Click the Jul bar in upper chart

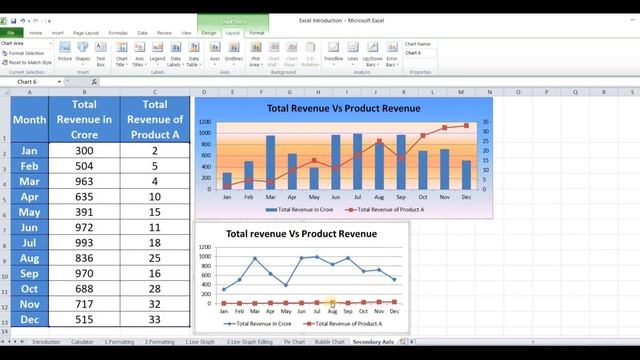pyautogui.click(x=358, y=161)
